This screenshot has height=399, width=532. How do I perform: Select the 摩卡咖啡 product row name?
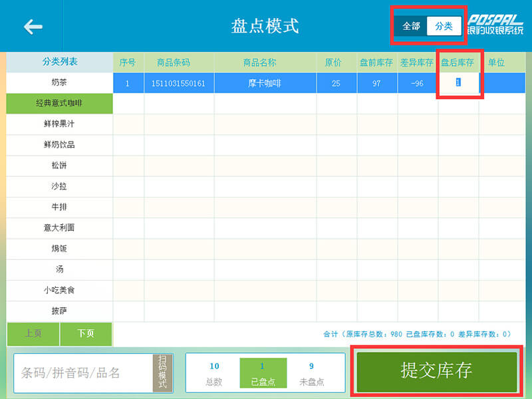[x=265, y=83]
